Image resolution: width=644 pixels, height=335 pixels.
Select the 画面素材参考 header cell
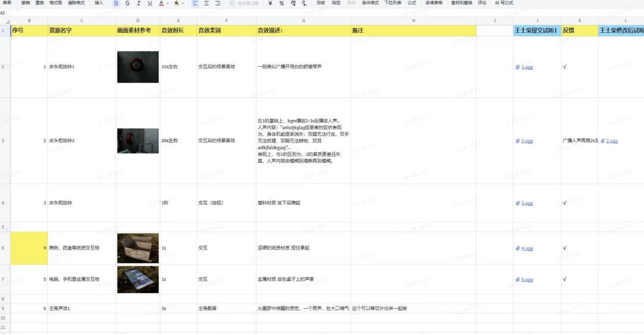(138, 30)
